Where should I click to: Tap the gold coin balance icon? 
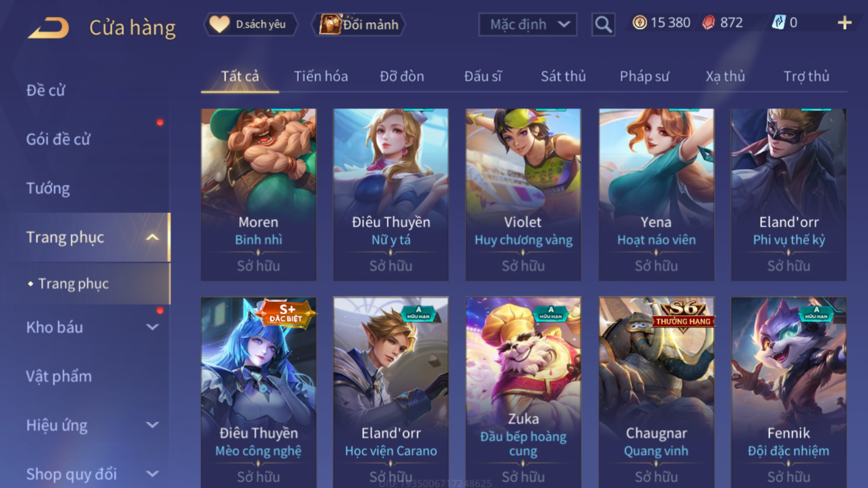point(639,23)
